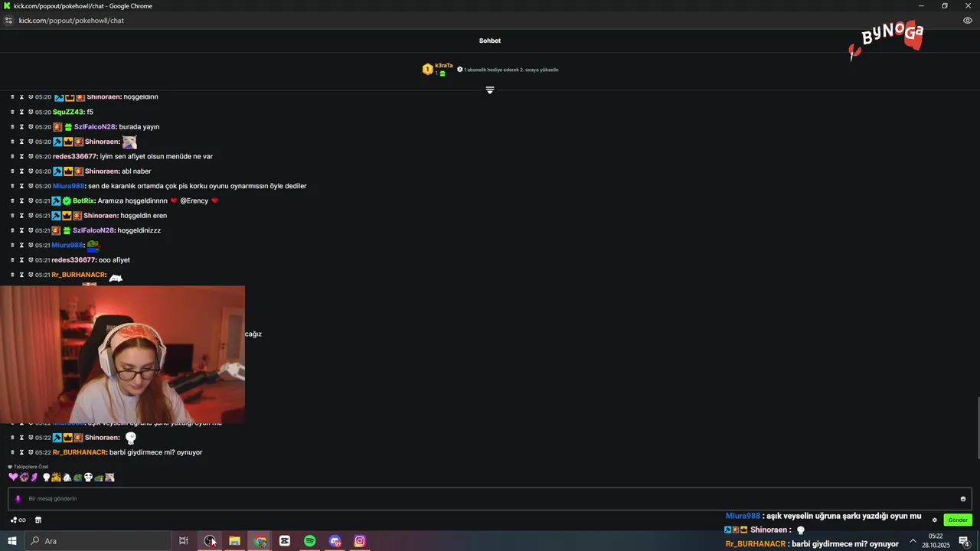View site information icon in address bar
980x551 pixels.
coord(8,21)
